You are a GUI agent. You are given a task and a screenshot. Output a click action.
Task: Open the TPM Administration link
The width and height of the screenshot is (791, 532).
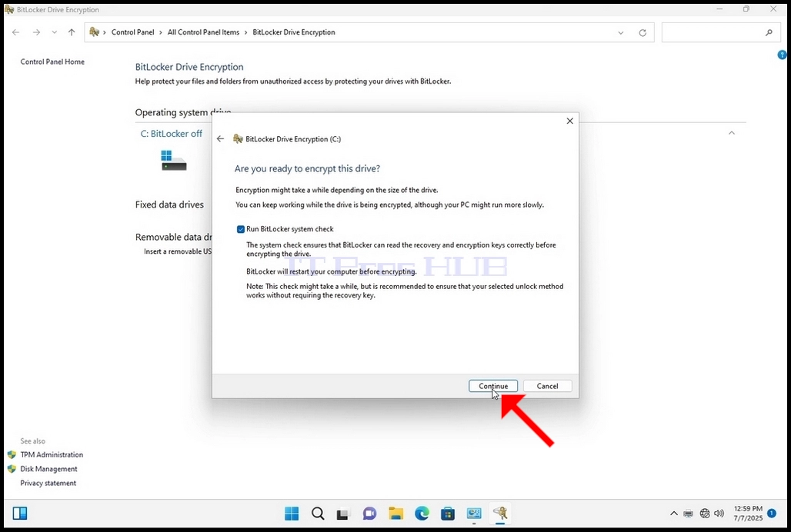click(52, 454)
